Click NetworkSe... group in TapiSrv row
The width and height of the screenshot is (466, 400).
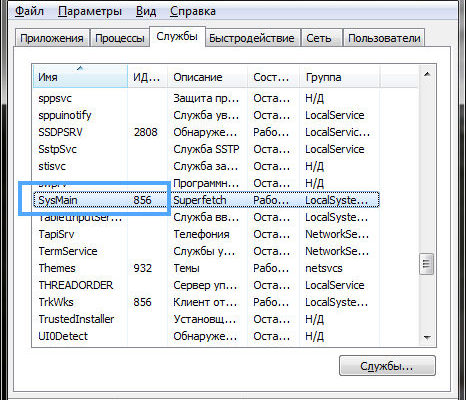[337, 234]
